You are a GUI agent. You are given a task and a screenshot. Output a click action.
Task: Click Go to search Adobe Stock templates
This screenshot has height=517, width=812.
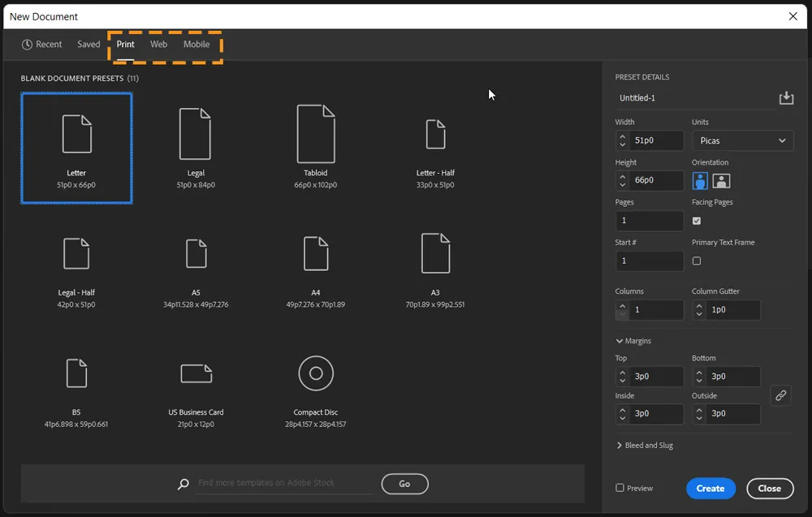pyautogui.click(x=404, y=483)
